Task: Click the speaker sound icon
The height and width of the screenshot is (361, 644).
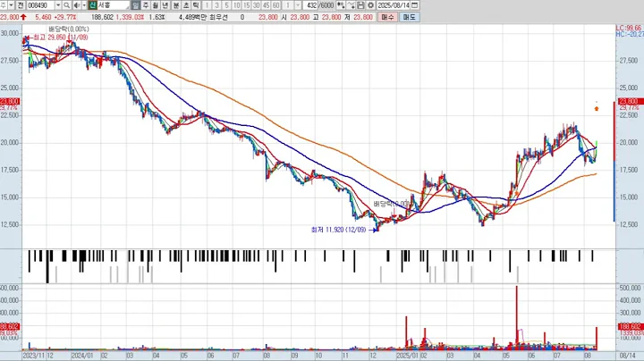Action: click(77, 5)
